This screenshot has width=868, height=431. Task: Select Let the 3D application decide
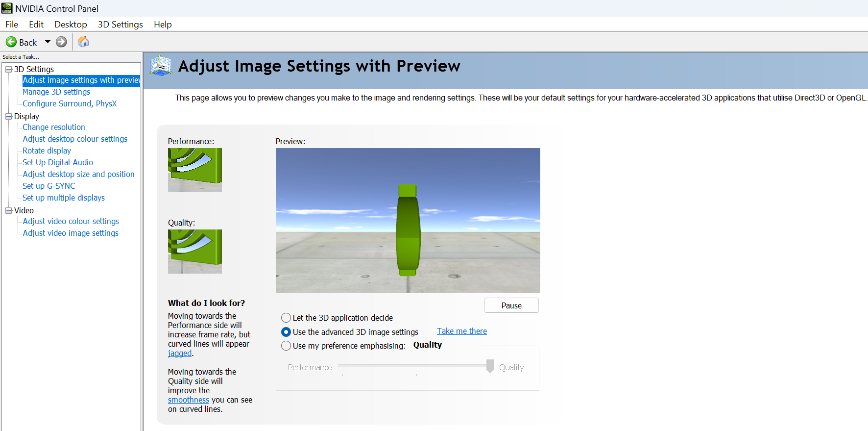pyautogui.click(x=286, y=318)
